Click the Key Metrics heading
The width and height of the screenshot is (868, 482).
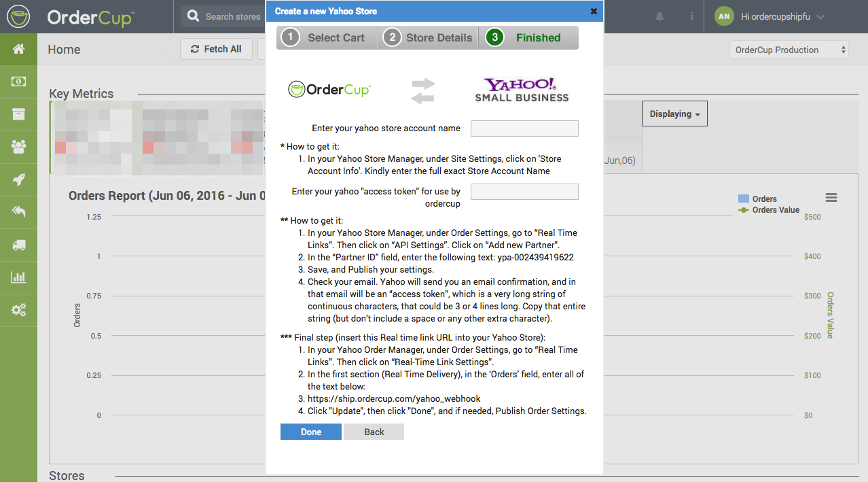coord(82,94)
